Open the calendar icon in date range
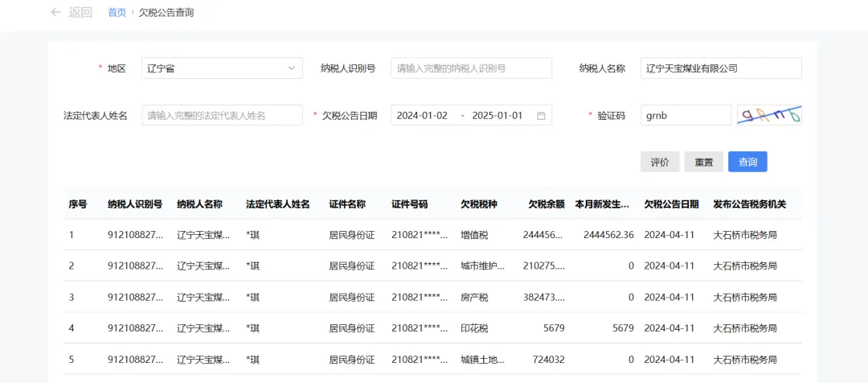Viewport: 868px width, 383px height. 542,115
